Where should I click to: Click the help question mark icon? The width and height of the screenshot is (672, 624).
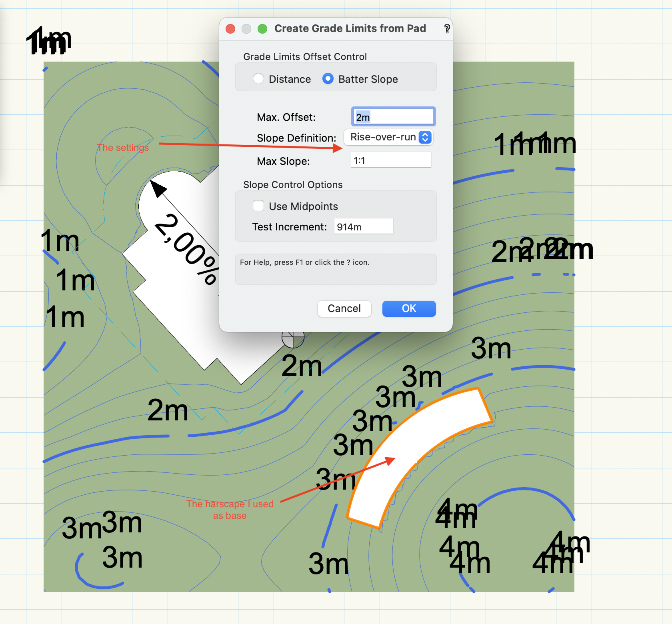(x=447, y=28)
